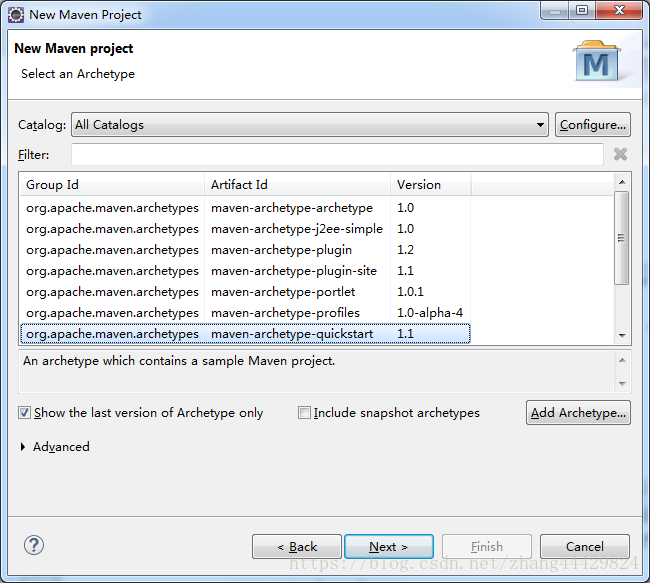The image size is (650, 583).
Task: Select the maven-archetype-quickstart row
Action: [245, 334]
